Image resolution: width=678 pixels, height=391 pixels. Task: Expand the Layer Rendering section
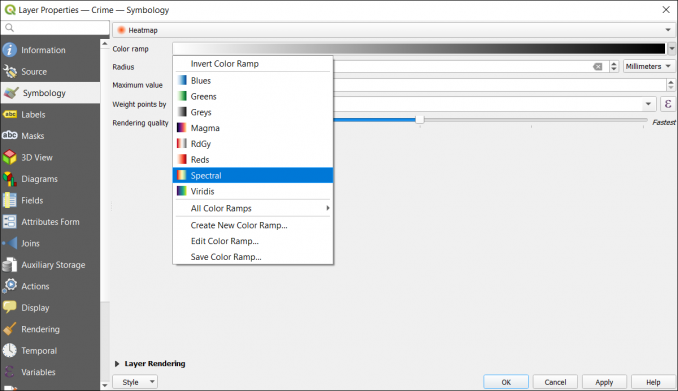pyautogui.click(x=117, y=364)
